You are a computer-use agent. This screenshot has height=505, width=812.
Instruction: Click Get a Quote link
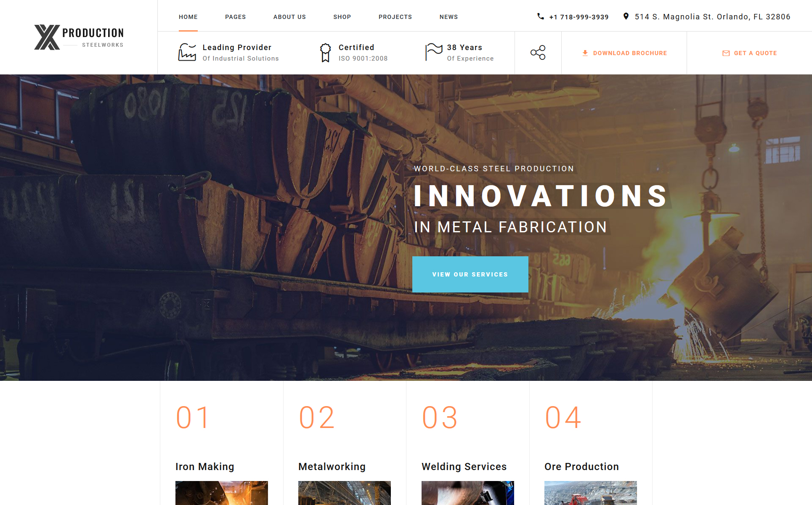(x=750, y=53)
